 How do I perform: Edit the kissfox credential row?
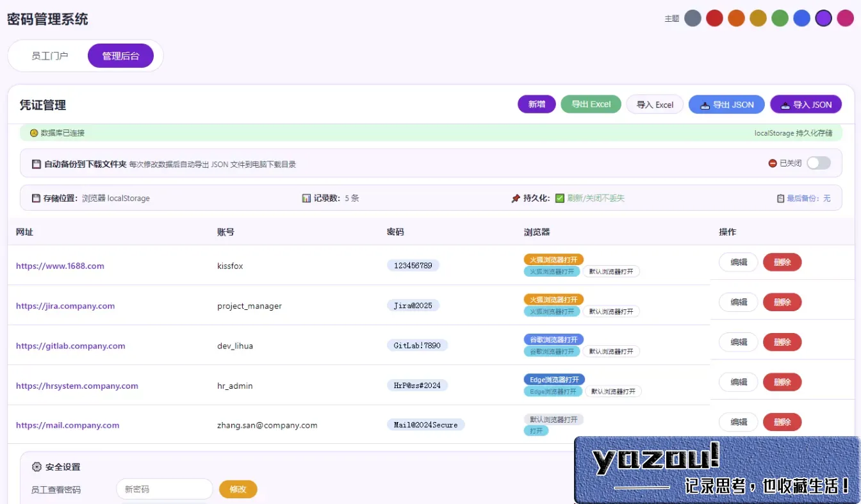click(739, 262)
